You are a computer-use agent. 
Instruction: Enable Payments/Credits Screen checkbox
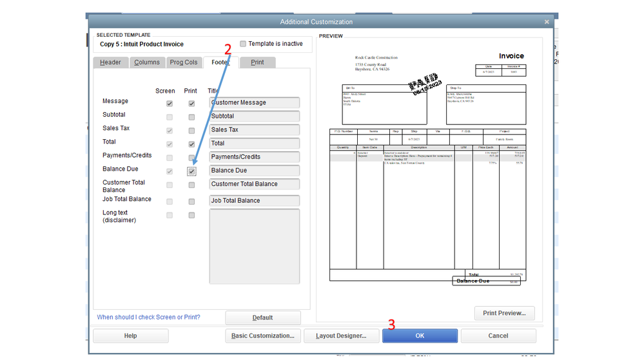click(169, 158)
